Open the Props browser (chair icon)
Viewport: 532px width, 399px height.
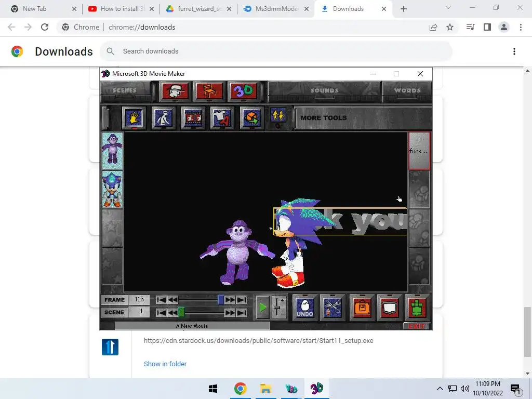coord(209,90)
